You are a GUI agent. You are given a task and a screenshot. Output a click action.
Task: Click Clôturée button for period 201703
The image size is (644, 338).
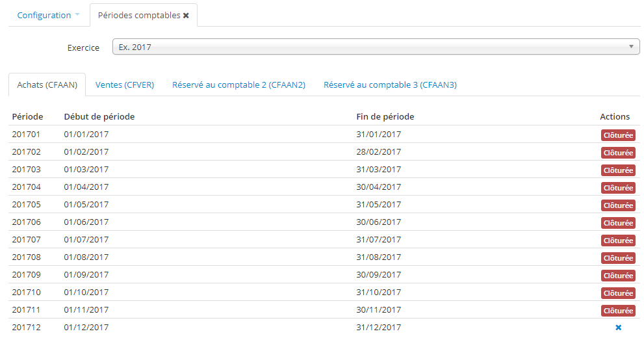click(x=618, y=170)
